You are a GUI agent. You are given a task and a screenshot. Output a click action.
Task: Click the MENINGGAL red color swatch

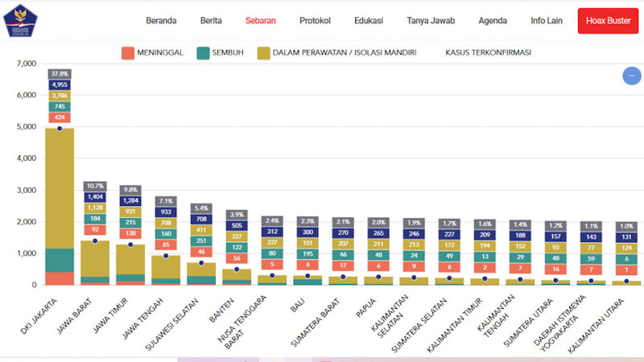[127, 53]
